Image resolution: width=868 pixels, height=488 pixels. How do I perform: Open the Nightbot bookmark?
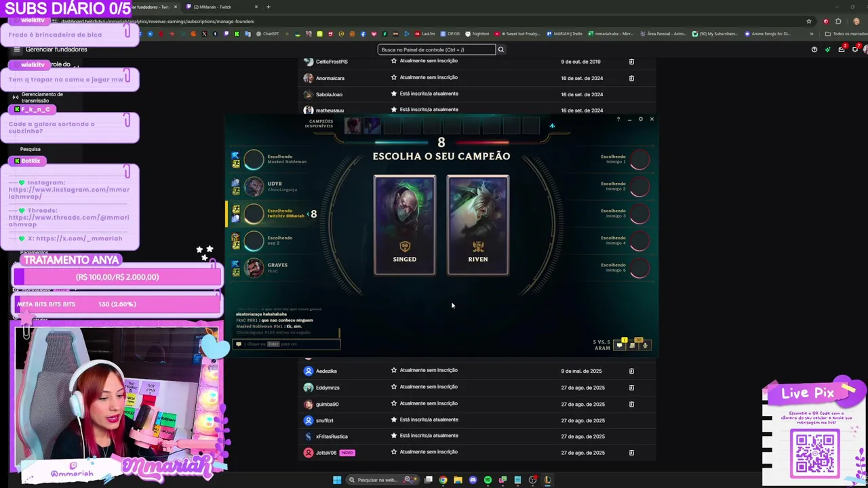(477, 34)
